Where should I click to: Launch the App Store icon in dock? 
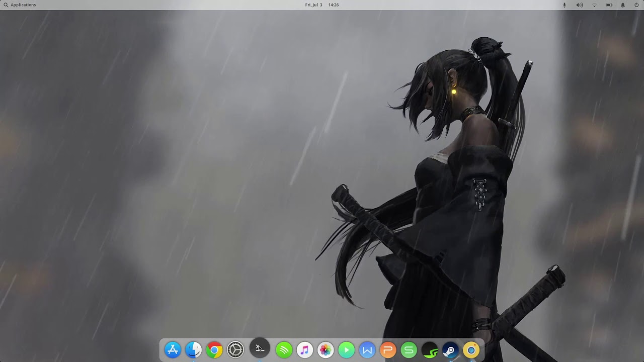[173, 349]
